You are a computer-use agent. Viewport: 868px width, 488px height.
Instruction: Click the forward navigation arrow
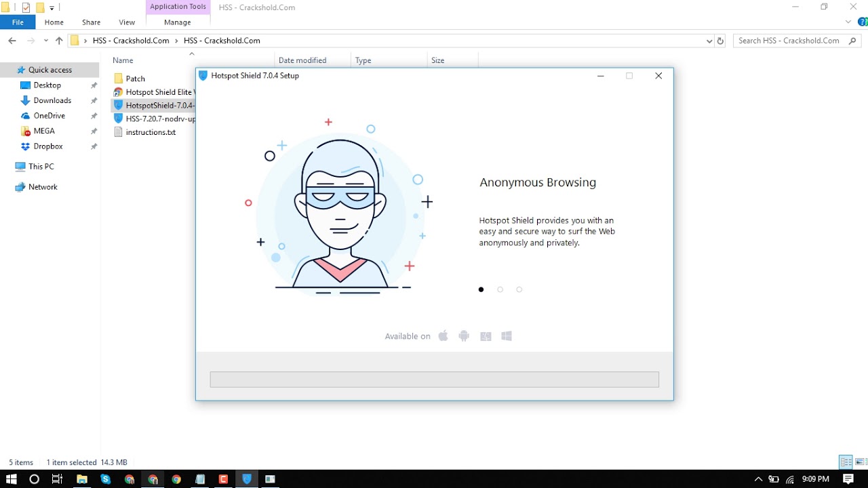[31, 41]
